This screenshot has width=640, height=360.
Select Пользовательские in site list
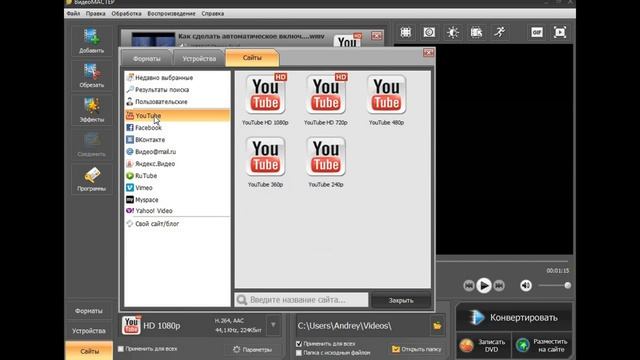tap(177, 102)
